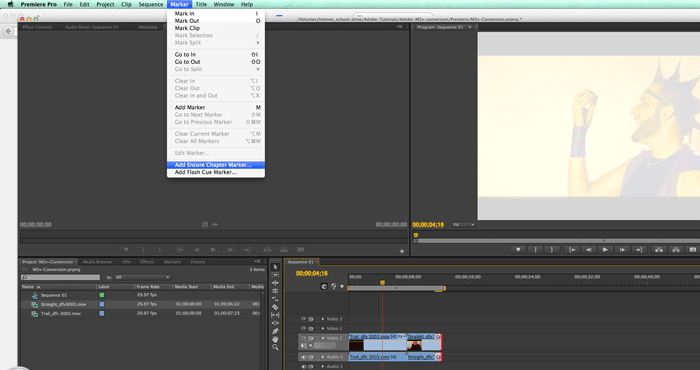Click blue label swatch of Trail_dfv 3003.mov
The height and width of the screenshot is (370, 700).
(102, 314)
